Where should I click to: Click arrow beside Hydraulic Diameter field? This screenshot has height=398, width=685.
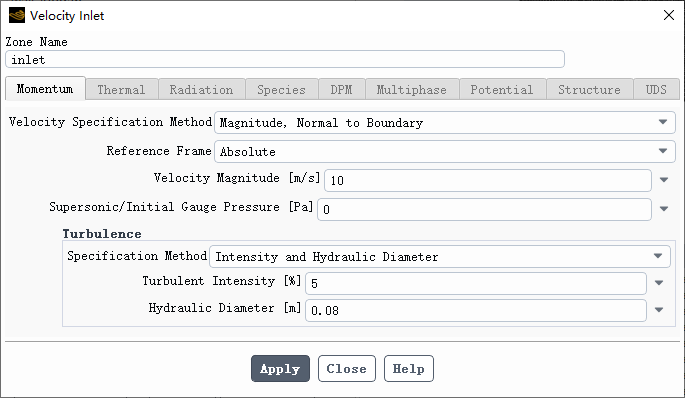(659, 310)
